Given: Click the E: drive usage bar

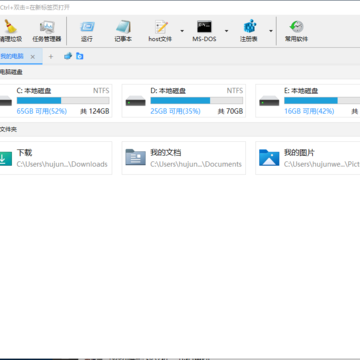Looking at the screenshot, I should click(x=322, y=101).
